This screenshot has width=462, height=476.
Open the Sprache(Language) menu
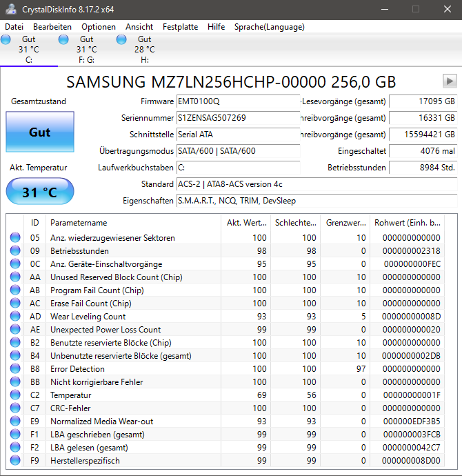pyautogui.click(x=270, y=27)
